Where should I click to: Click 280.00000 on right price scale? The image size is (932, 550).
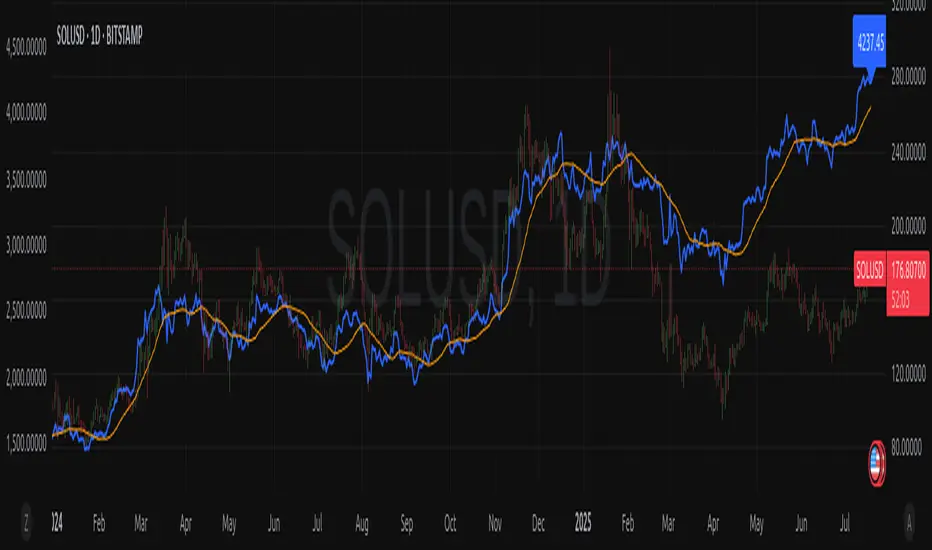click(x=908, y=76)
